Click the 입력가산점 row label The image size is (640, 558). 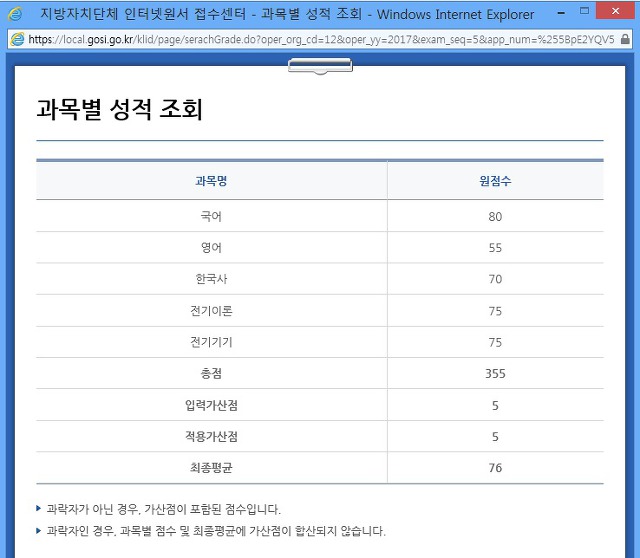(x=211, y=405)
